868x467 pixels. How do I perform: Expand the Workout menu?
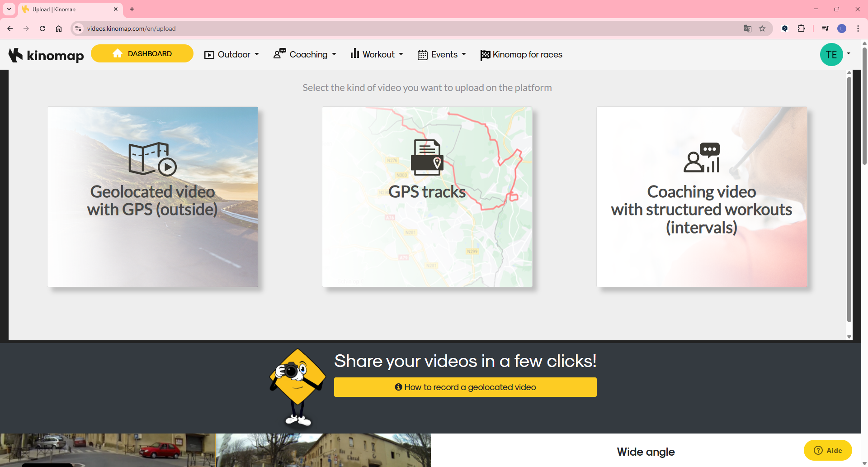click(377, 54)
